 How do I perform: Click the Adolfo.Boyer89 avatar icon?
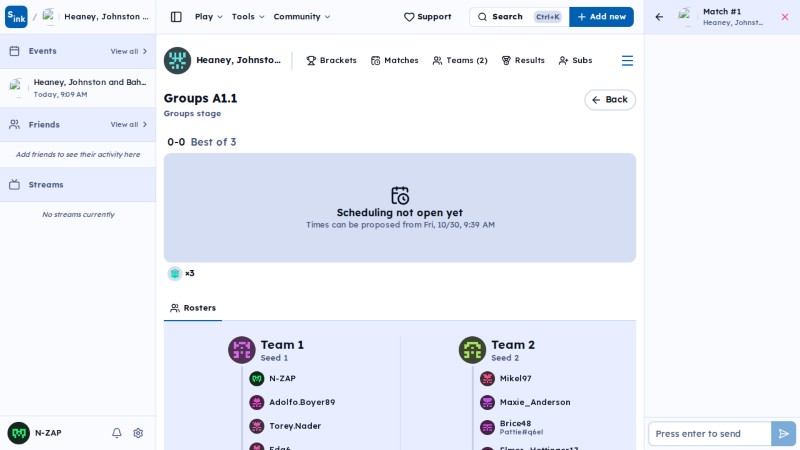tap(257, 403)
